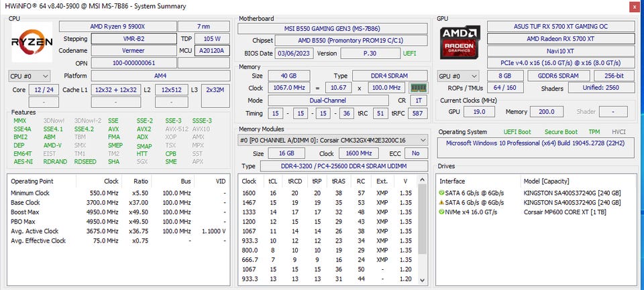Select the Avg. Effective Clock row
644x290 pixels.
(118, 241)
